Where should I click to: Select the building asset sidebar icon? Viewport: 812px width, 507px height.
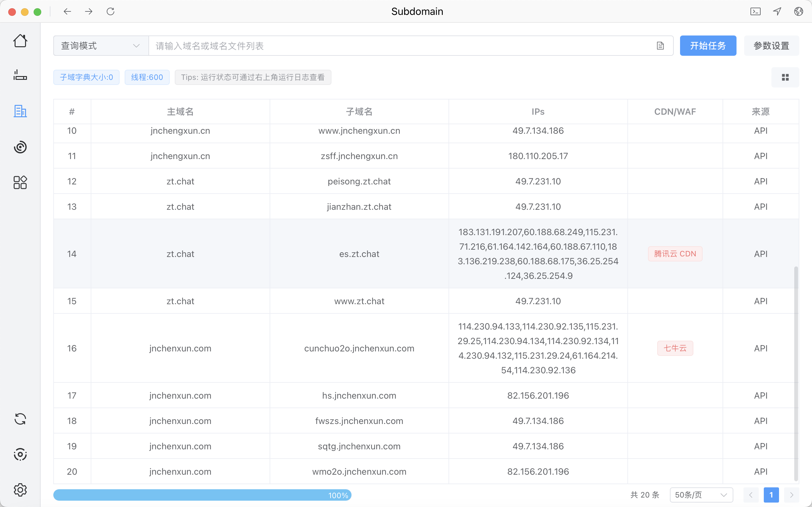pyautogui.click(x=20, y=111)
